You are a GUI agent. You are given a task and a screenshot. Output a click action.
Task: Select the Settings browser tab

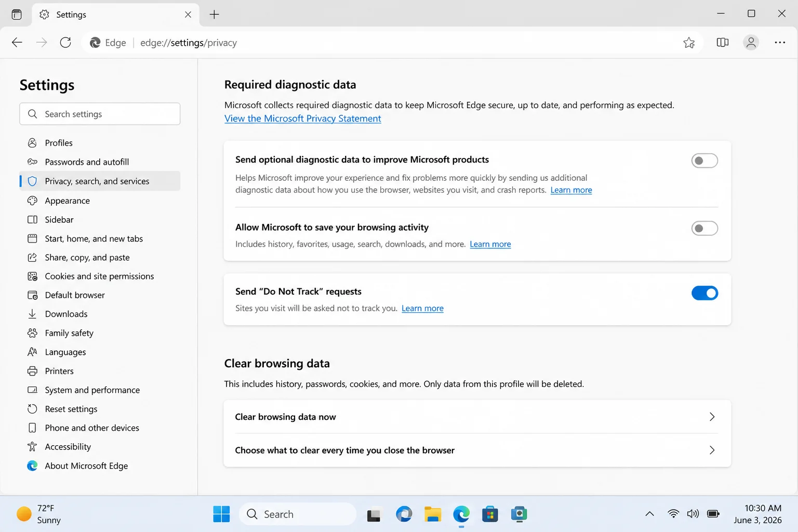point(115,15)
